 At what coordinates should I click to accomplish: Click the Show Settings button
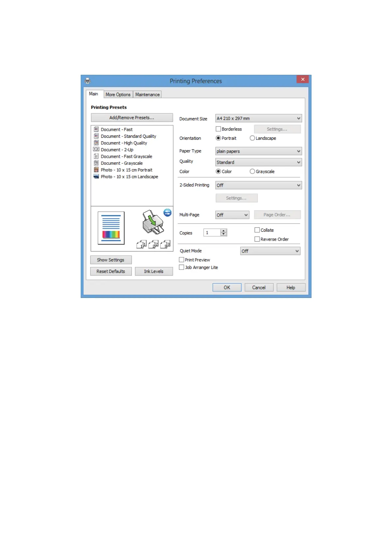tap(111, 260)
